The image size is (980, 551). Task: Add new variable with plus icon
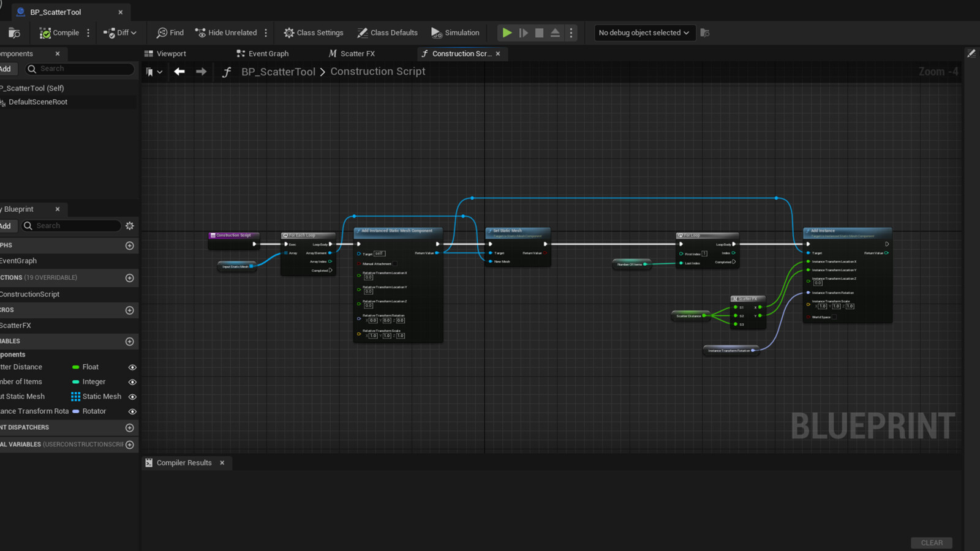pos(130,342)
